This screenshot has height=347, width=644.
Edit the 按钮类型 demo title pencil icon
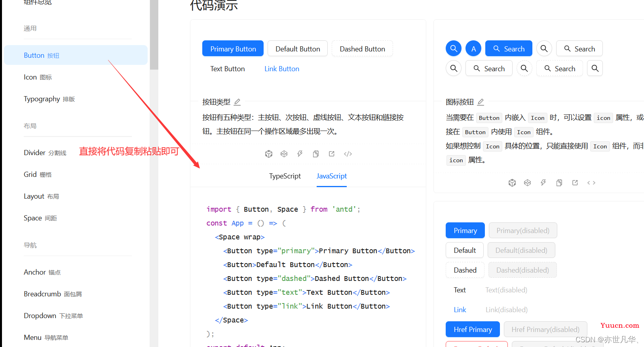coord(237,102)
